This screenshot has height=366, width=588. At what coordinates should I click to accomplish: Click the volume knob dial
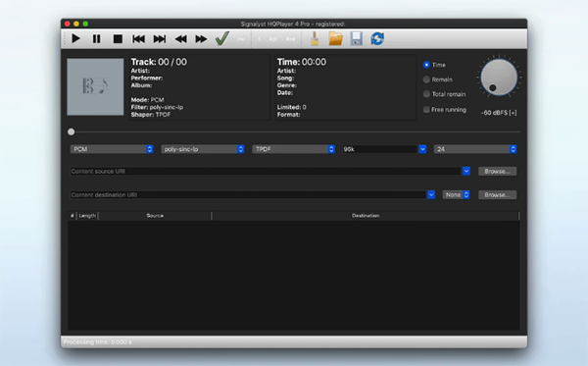[499, 78]
